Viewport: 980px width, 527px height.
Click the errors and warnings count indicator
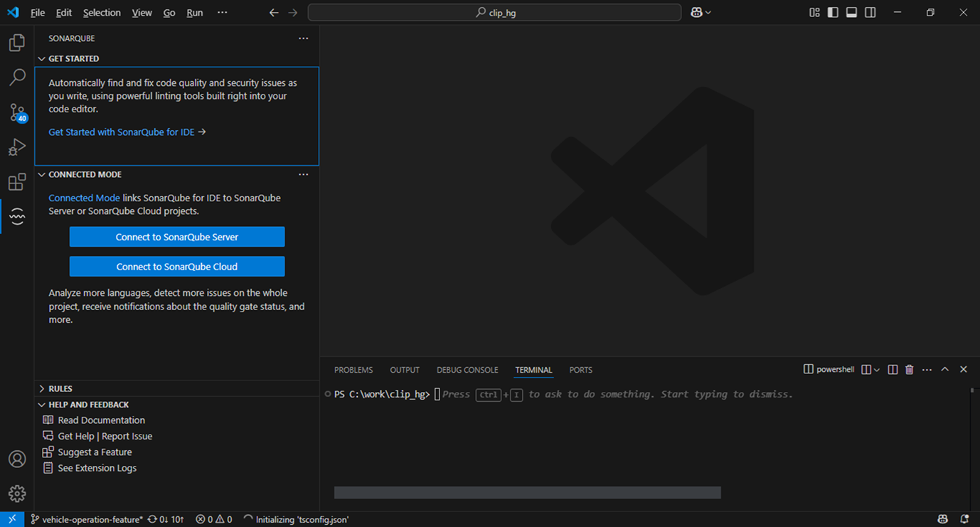(214, 519)
